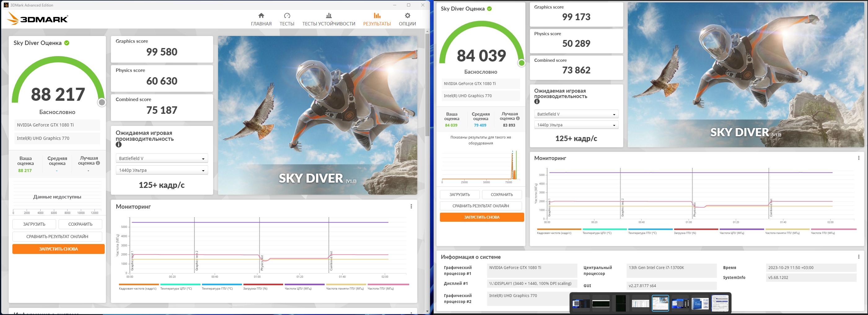
Task: Click the gauge icon above ТЕСТЫ
Action: 287,16
